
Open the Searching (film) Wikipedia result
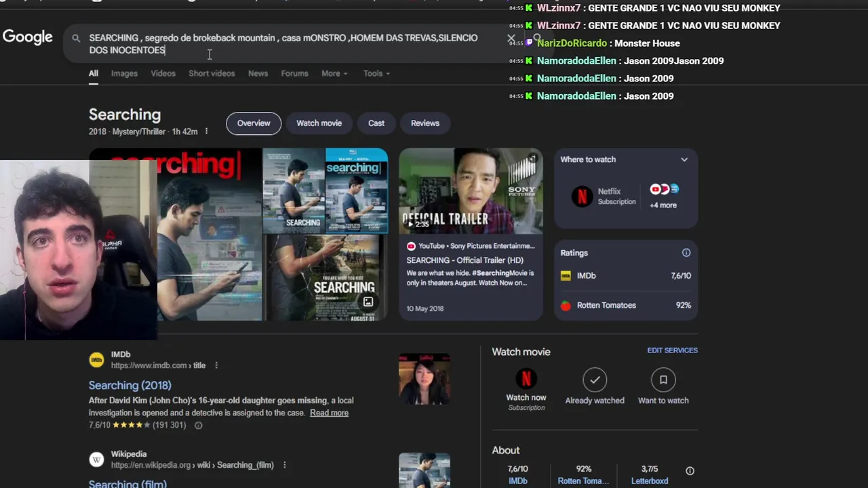[127, 484]
